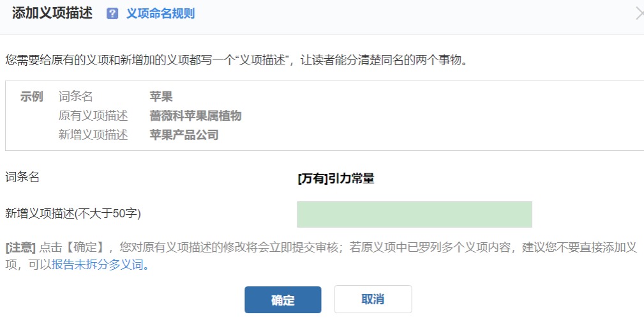Click the instruction sentence starting 您需要给原有的义项

pyautogui.click(x=236, y=61)
